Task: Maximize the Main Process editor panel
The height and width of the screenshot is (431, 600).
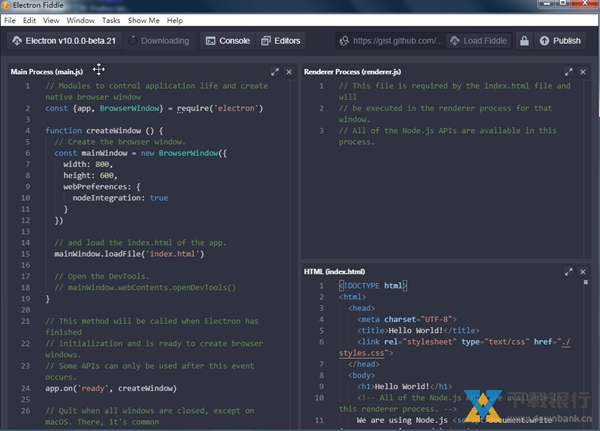Action: point(275,72)
